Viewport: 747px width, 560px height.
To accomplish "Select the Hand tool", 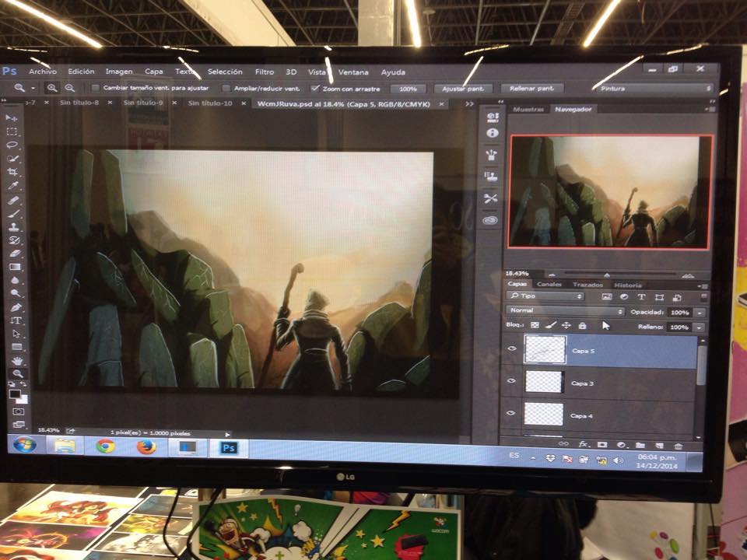I will (17, 361).
